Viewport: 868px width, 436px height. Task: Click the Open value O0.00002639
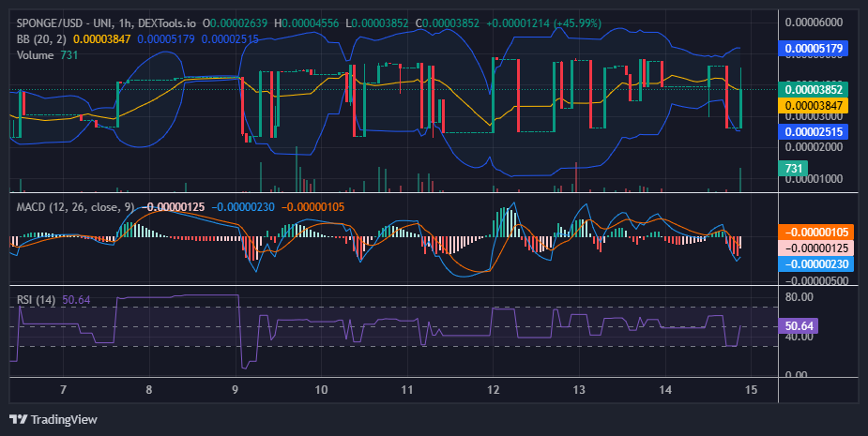coord(235,23)
